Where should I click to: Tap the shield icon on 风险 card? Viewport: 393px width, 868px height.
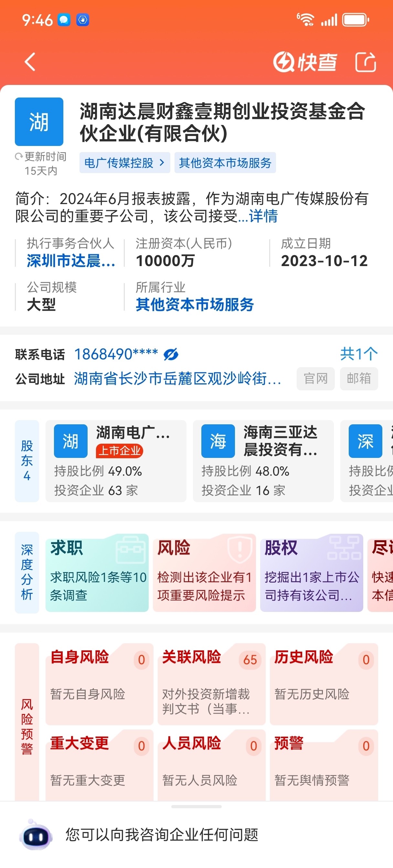click(240, 549)
